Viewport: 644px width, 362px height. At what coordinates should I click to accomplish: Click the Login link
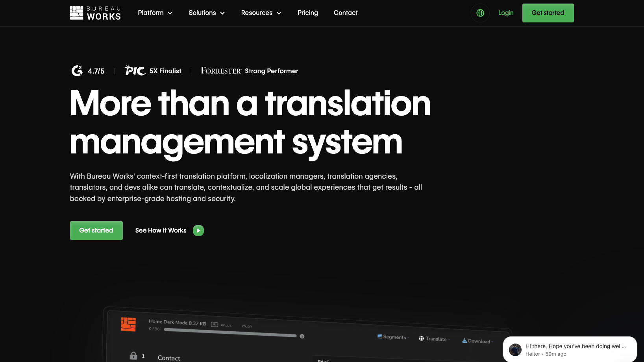[x=505, y=13]
